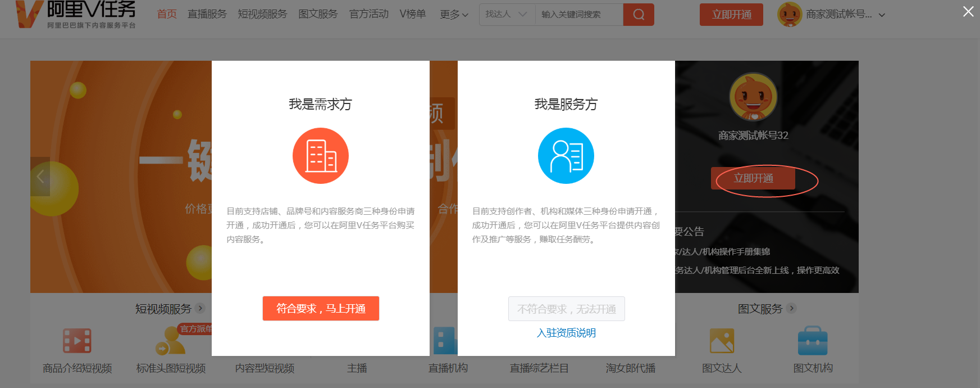The height and width of the screenshot is (388, 980).
Task: Click 立即开通 button in top header
Action: coord(731,15)
